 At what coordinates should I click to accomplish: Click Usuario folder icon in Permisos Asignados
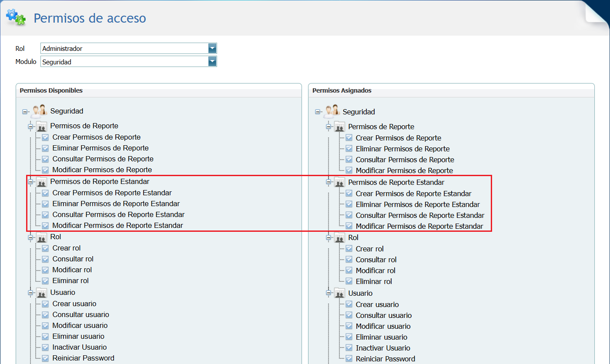coord(339,294)
